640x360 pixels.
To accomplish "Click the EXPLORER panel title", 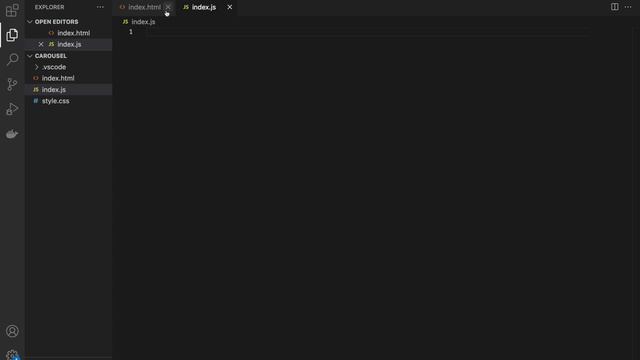I will pyautogui.click(x=49, y=7).
